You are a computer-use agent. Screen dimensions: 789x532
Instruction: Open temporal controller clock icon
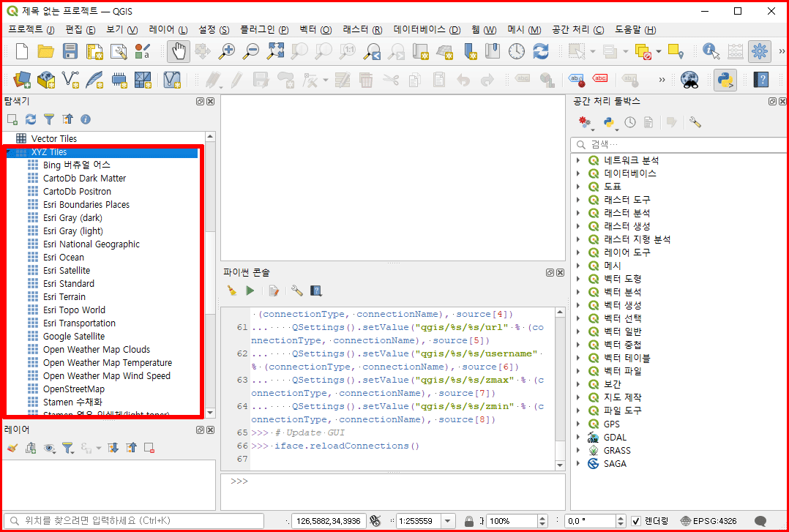pos(517,51)
